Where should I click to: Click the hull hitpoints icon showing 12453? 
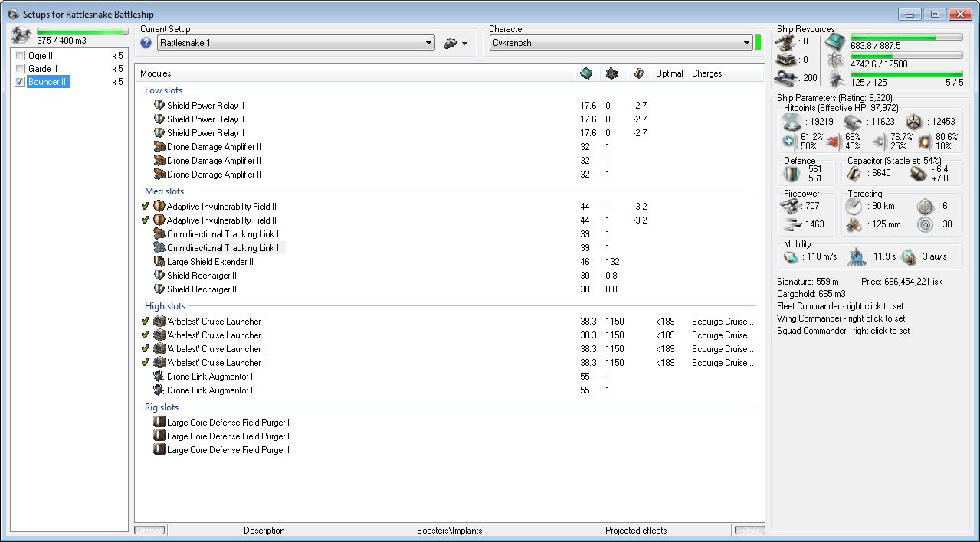913,122
